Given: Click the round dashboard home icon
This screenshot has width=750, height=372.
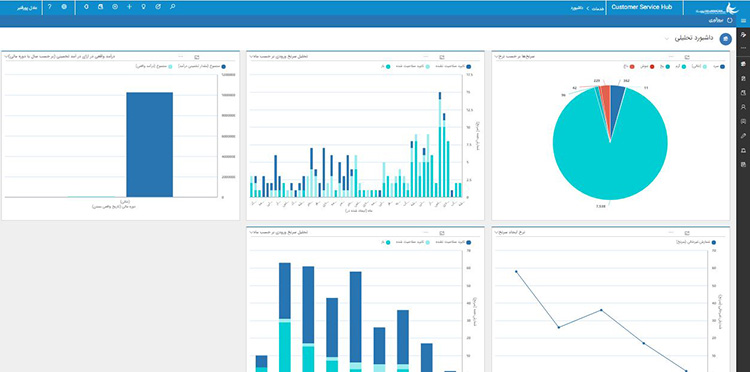Looking at the screenshot, I should coord(726,39).
